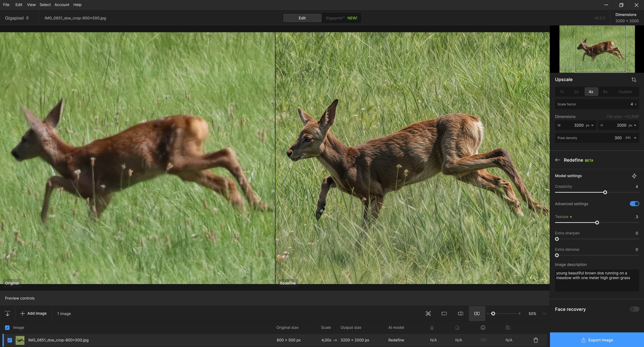
Task: Select the side-by-side comparison view icon
Action: [477, 313]
